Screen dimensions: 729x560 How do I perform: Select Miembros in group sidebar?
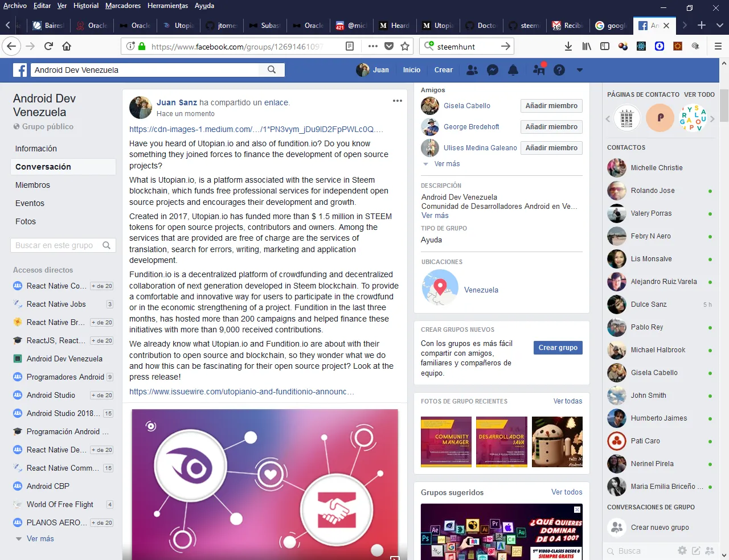[32, 185]
